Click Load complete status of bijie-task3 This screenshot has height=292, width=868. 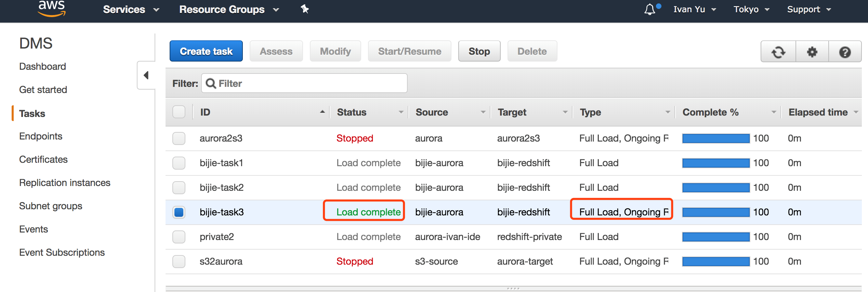point(368,212)
